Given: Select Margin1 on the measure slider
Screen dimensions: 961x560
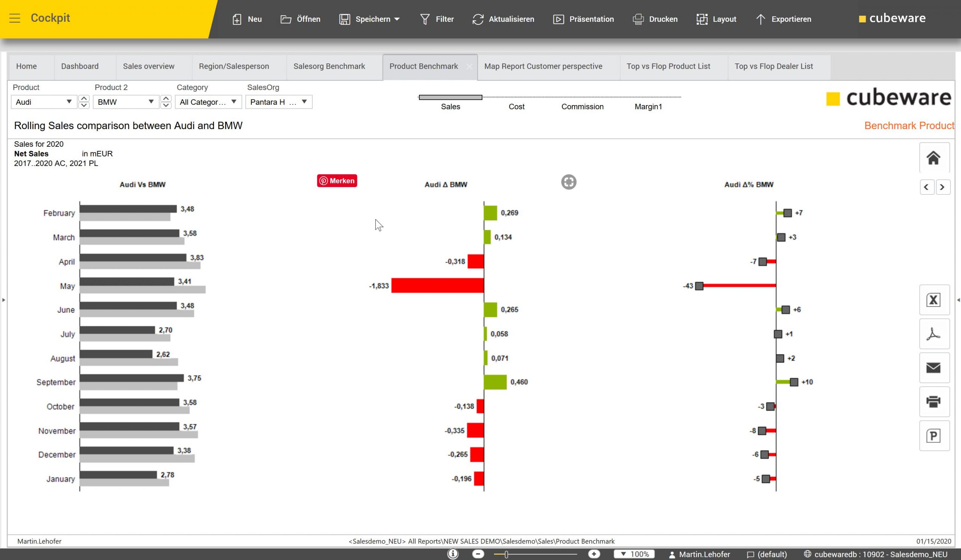Looking at the screenshot, I should [648, 107].
